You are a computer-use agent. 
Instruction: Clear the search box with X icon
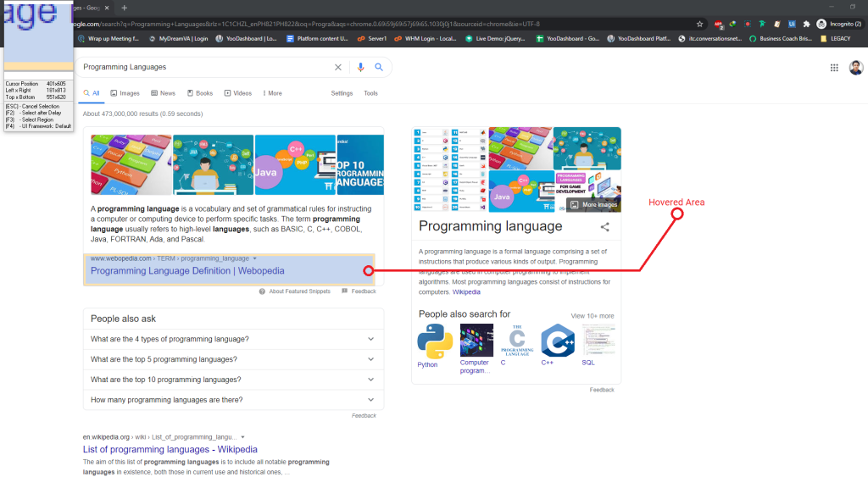pos(338,67)
